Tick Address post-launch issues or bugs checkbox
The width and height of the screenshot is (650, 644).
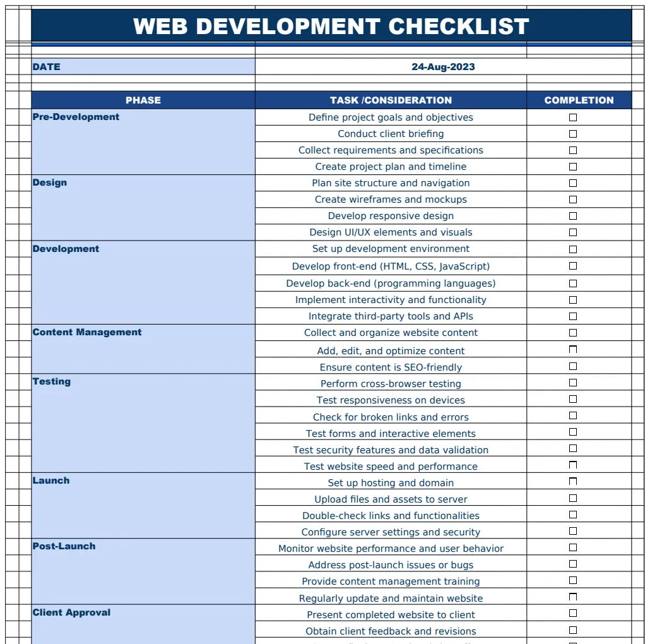coord(573,564)
